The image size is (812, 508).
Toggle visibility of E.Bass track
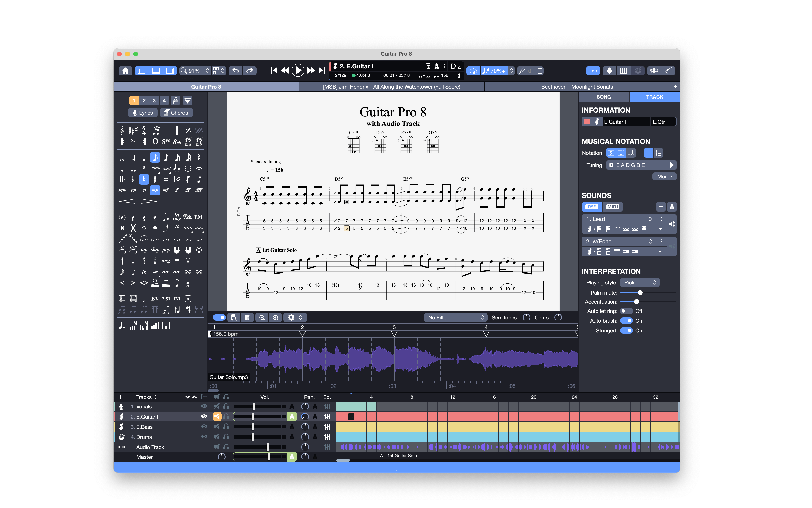coord(204,427)
